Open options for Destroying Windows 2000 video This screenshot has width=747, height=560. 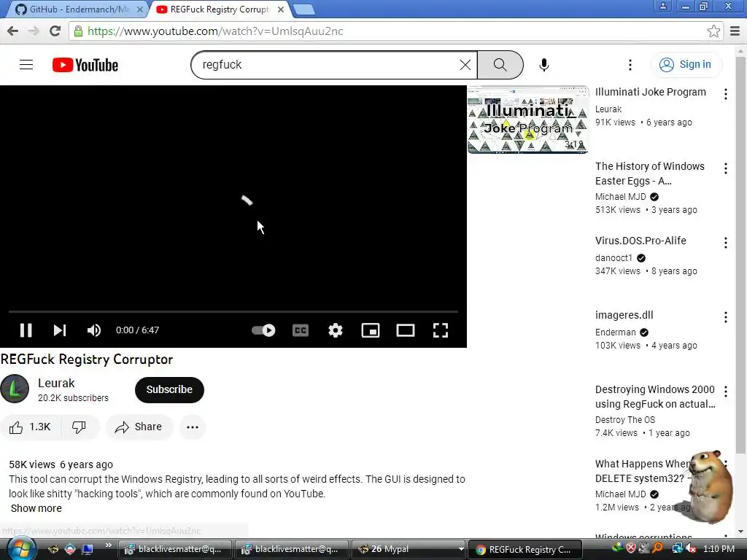coord(726,392)
